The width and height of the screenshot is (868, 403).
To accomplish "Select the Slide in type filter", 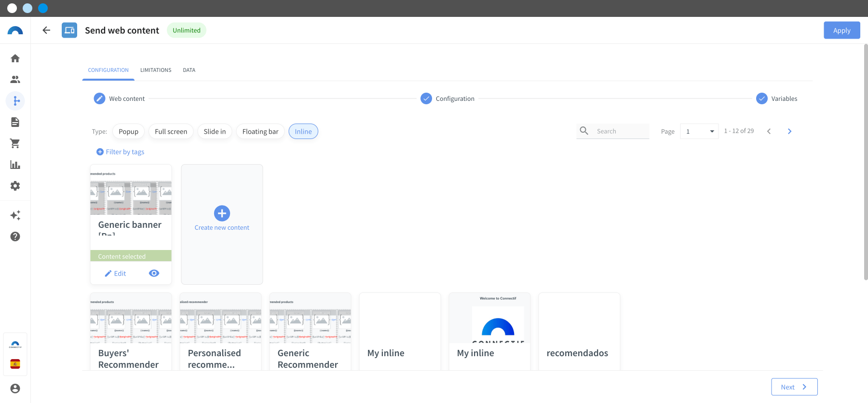I will coord(215,131).
